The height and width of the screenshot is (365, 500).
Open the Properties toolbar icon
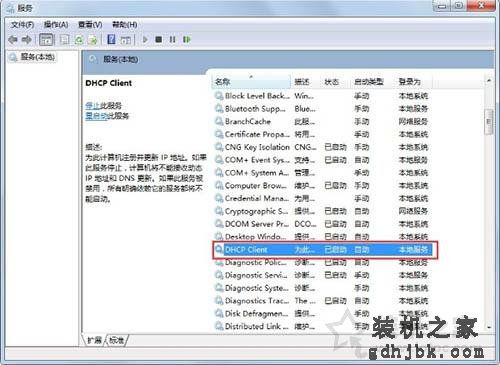(64, 40)
